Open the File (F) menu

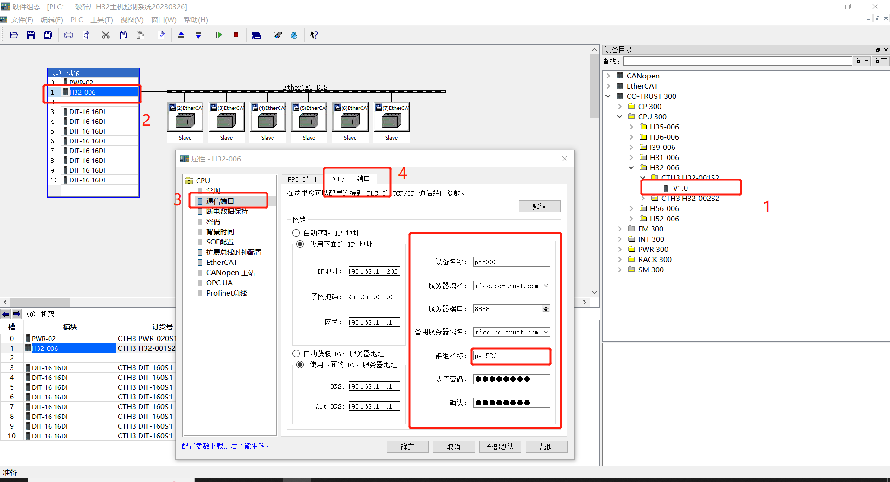point(23,20)
